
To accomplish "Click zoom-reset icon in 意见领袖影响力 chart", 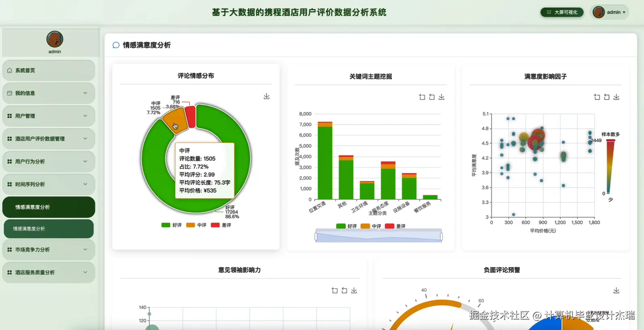I will pos(344,290).
